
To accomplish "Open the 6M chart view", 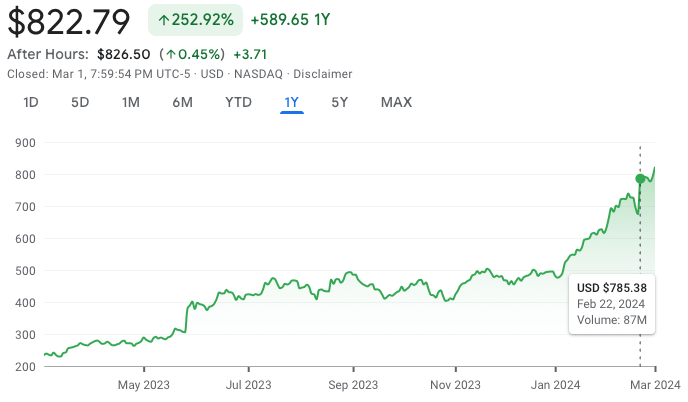I will click(182, 102).
